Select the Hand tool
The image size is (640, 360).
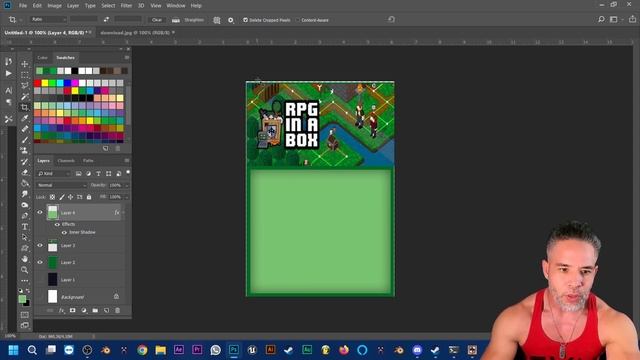point(24,259)
